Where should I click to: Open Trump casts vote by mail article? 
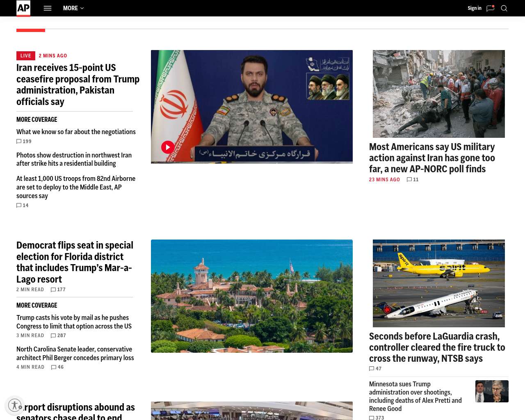coord(74,322)
